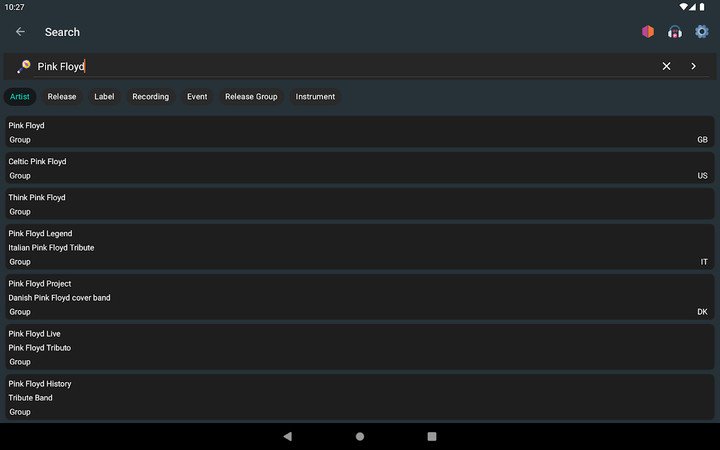Select the Instrument filter chip
This screenshot has height=450, width=720.
coord(315,96)
